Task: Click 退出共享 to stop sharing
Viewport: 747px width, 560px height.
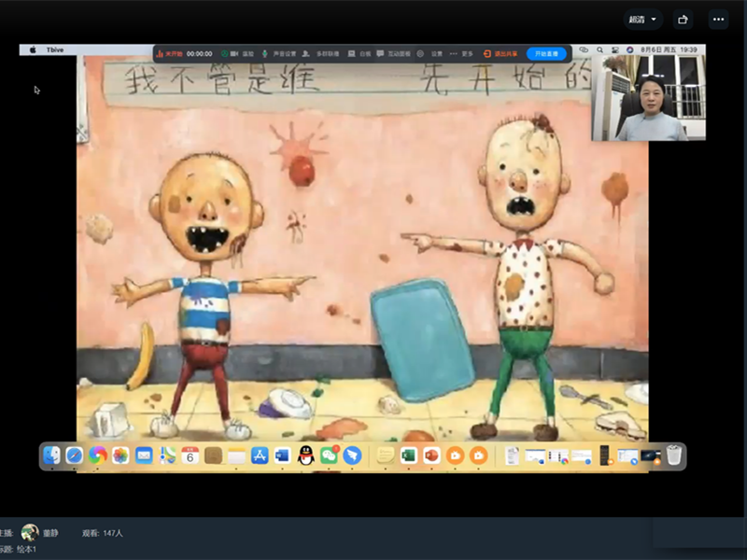Action: (x=500, y=54)
